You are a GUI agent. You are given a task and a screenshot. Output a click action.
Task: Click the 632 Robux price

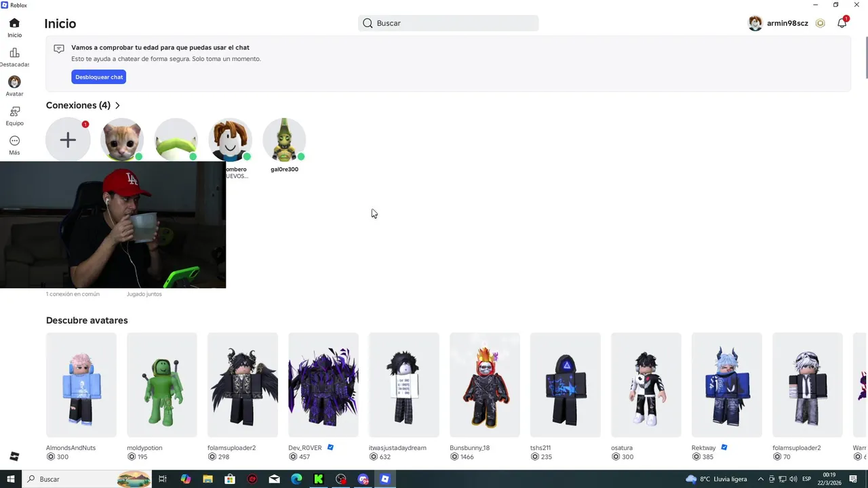(x=385, y=457)
